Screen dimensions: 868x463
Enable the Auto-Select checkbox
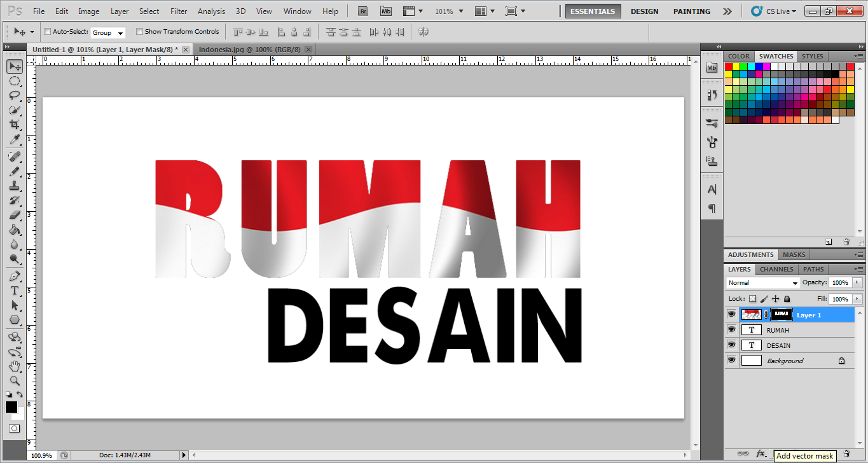[x=46, y=31]
